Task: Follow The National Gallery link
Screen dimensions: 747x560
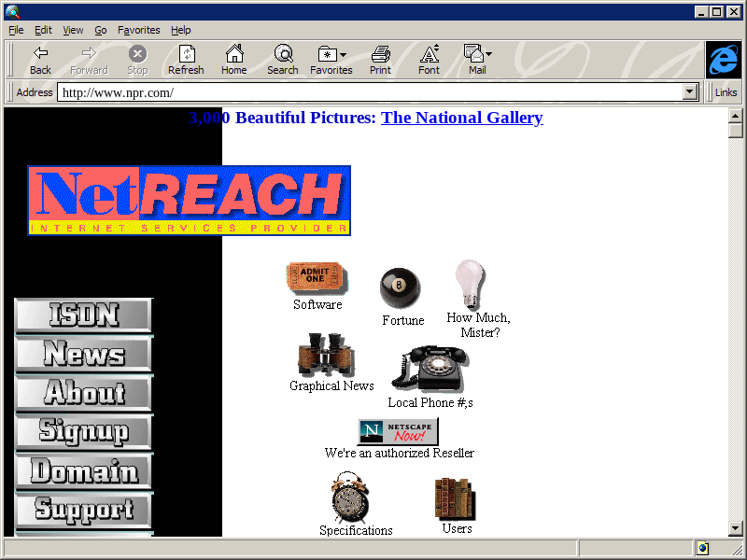Action: [x=461, y=118]
